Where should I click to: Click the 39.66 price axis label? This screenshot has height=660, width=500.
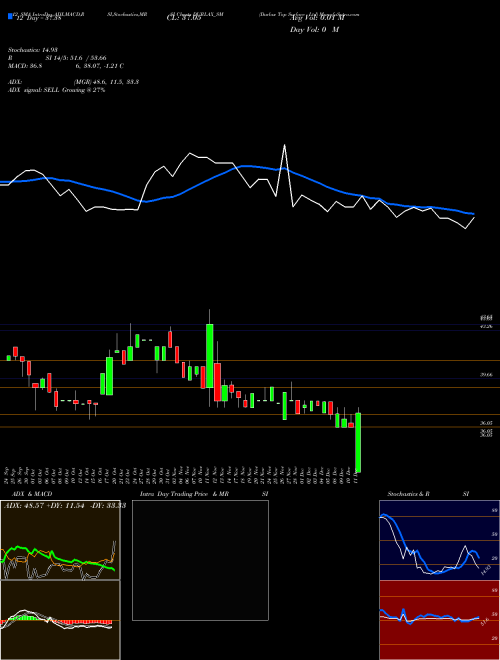[x=487, y=375]
